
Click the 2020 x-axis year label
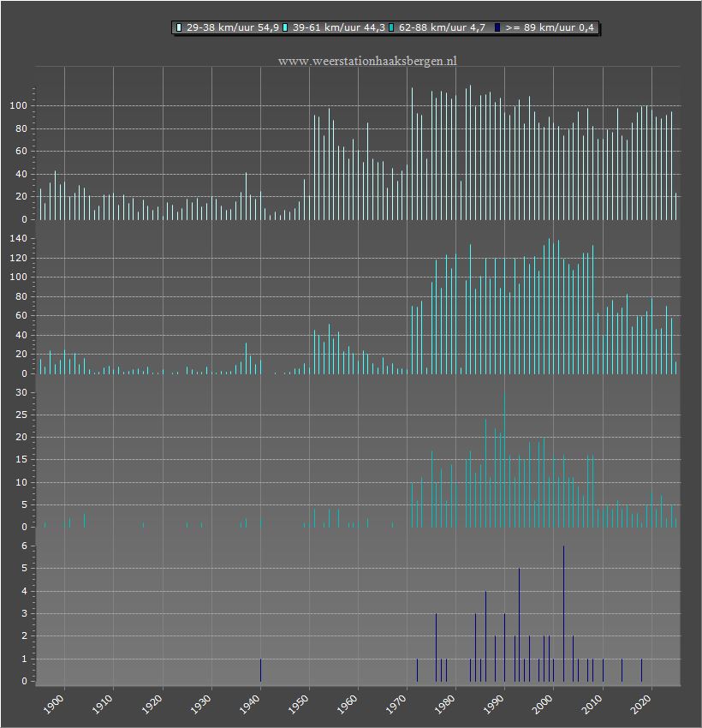642,704
